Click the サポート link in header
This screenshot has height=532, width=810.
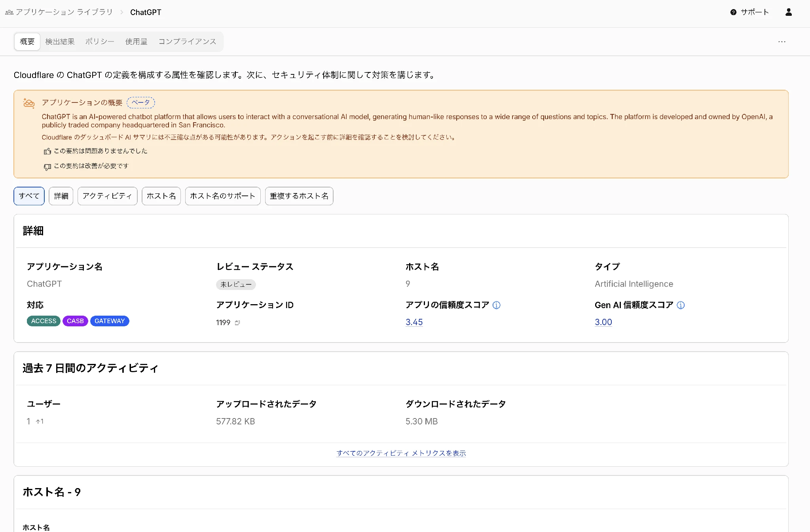tap(755, 12)
